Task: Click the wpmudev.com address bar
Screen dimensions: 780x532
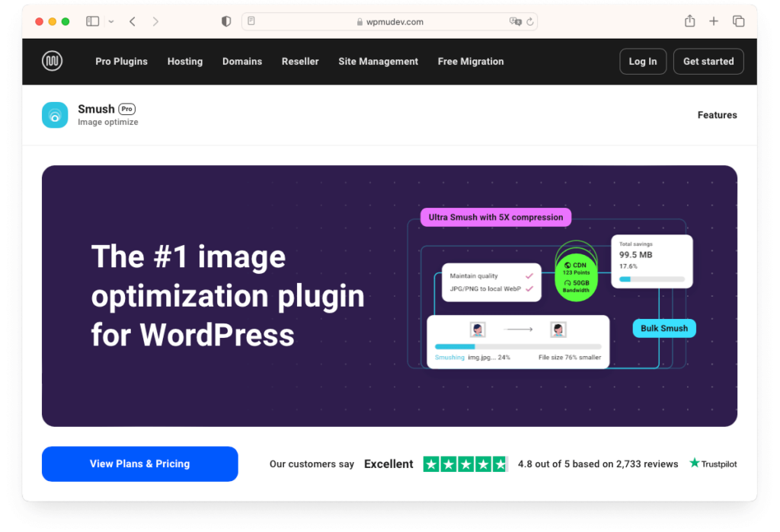Action: [389, 21]
